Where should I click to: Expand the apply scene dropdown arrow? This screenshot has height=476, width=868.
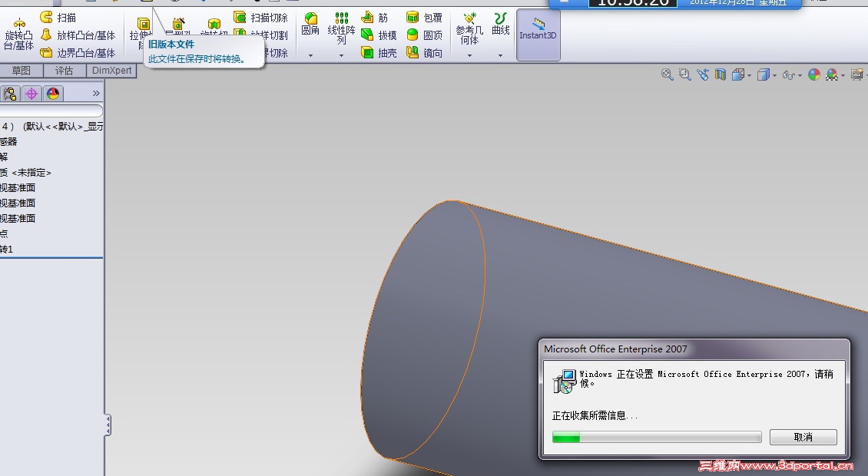coord(843,76)
